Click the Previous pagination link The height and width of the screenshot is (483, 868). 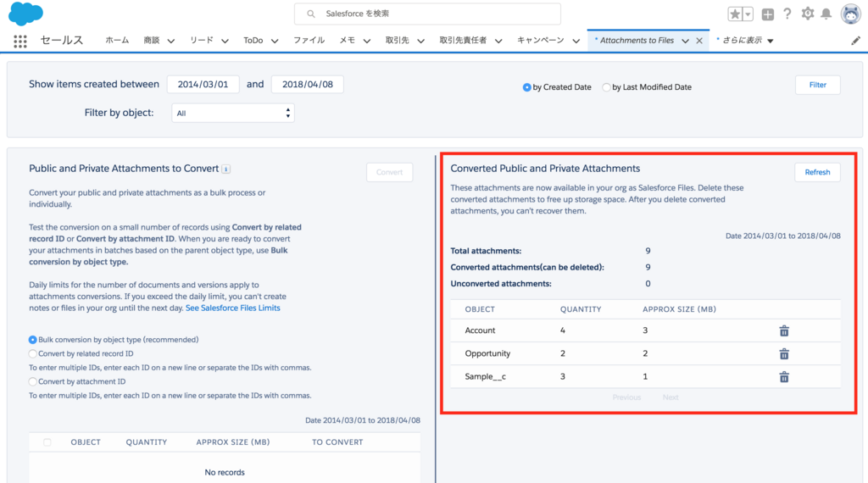[626, 397]
